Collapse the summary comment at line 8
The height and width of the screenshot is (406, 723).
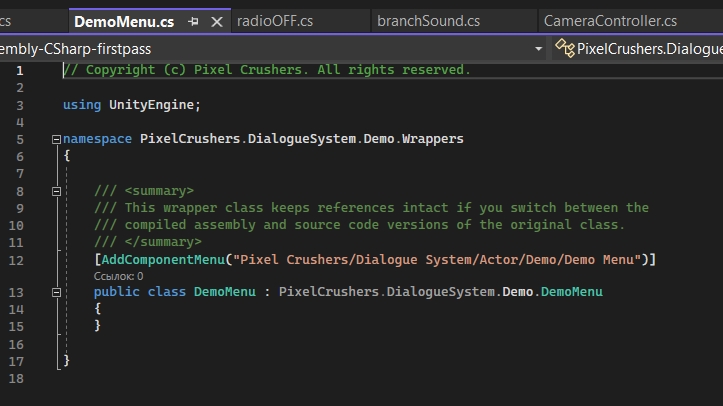56,191
